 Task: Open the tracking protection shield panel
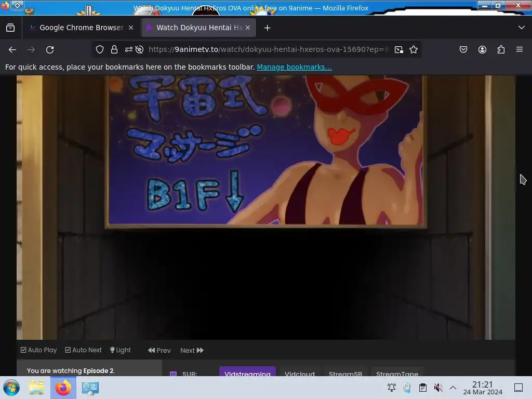[99, 49]
